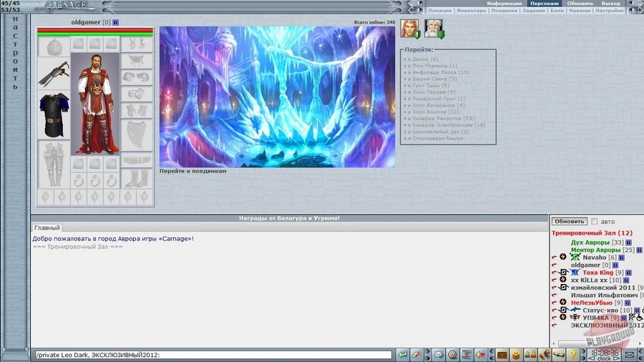Viewport: 644px width, 362px height.
Task: Click the Выход menu item
Action: point(610,4)
